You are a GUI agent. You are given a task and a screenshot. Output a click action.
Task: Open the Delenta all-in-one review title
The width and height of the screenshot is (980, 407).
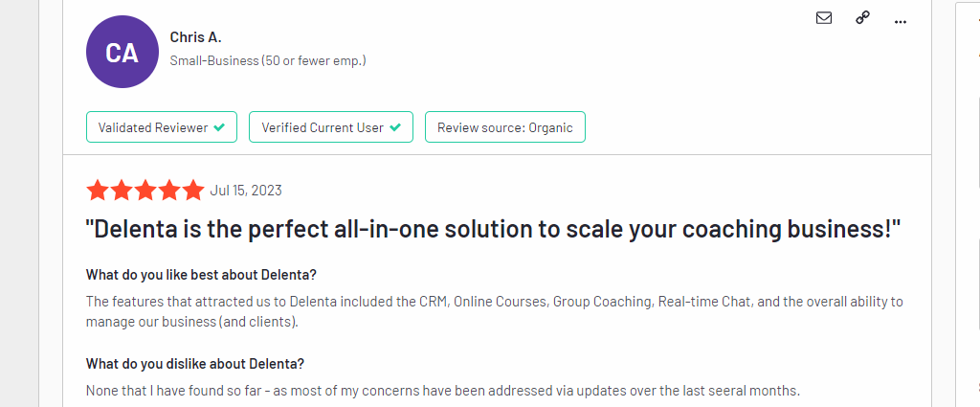point(494,231)
